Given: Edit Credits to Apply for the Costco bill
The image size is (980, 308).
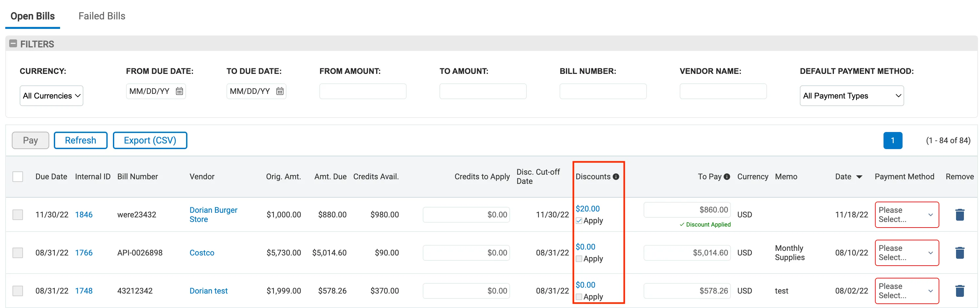Looking at the screenshot, I should point(466,253).
